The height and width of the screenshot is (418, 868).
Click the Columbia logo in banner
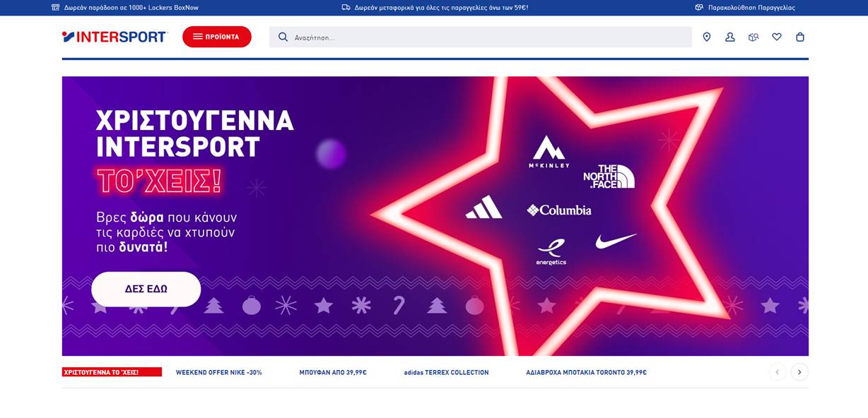(559, 210)
